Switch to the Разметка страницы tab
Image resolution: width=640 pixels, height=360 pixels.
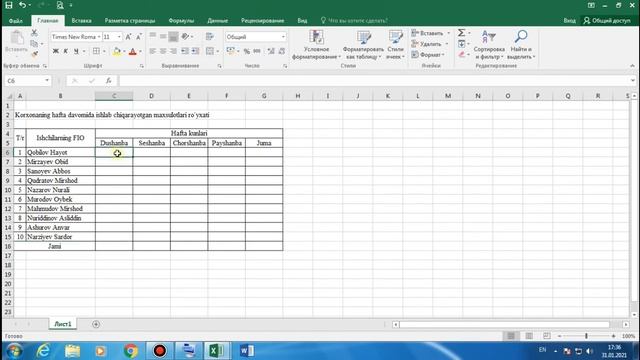(x=130, y=20)
